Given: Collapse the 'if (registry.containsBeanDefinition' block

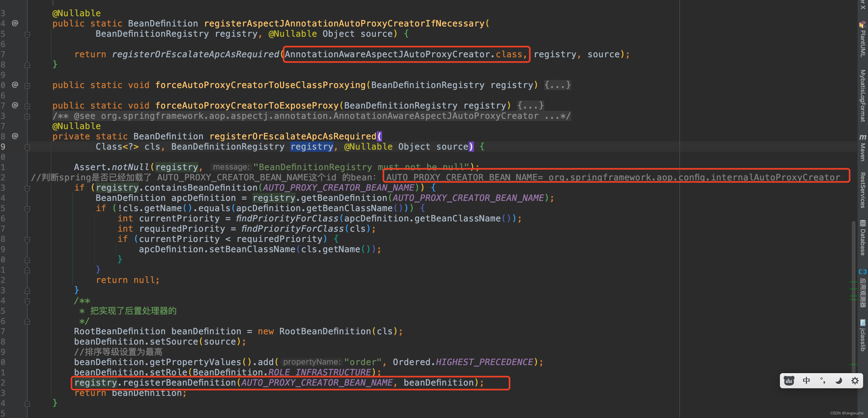Looking at the screenshot, I should (x=27, y=188).
